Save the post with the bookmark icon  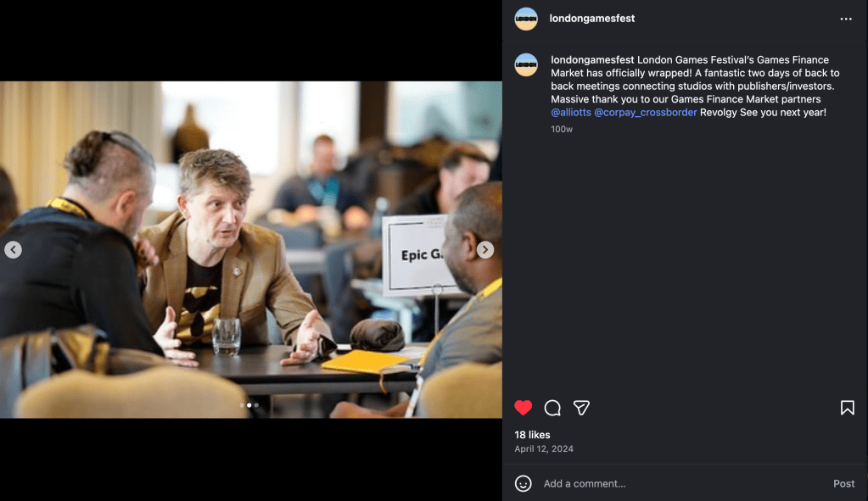pyautogui.click(x=847, y=408)
